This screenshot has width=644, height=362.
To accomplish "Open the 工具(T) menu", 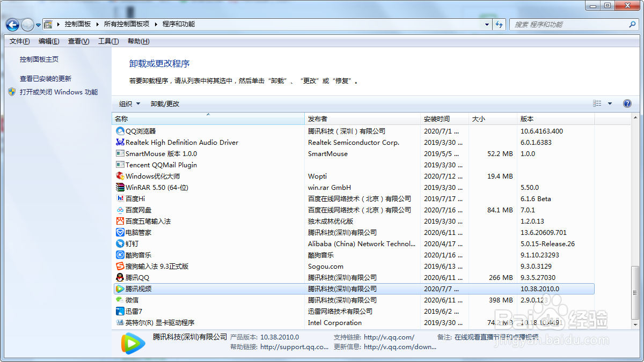I will (108, 41).
